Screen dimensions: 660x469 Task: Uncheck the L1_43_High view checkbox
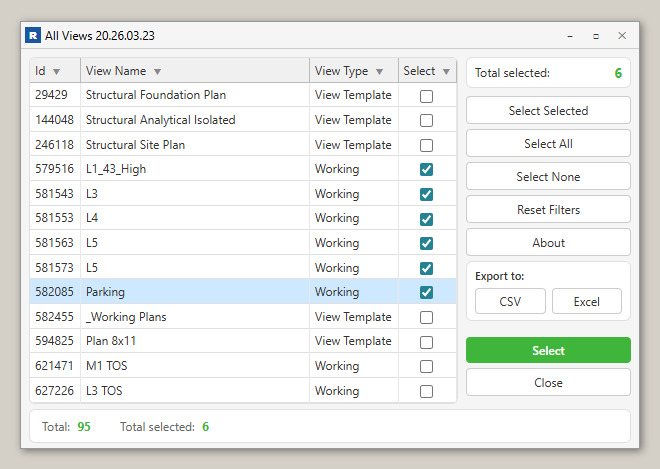tap(427, 170)
